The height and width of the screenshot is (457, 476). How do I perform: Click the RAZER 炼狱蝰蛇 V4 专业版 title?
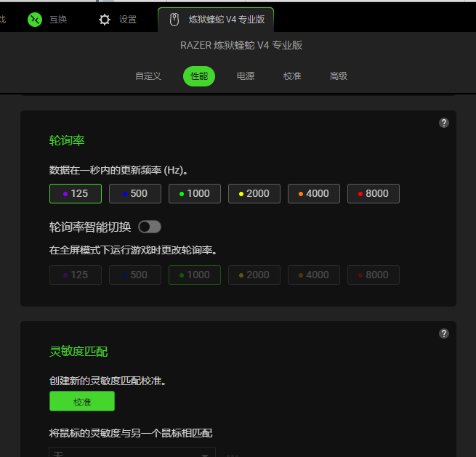click(241, 46)
